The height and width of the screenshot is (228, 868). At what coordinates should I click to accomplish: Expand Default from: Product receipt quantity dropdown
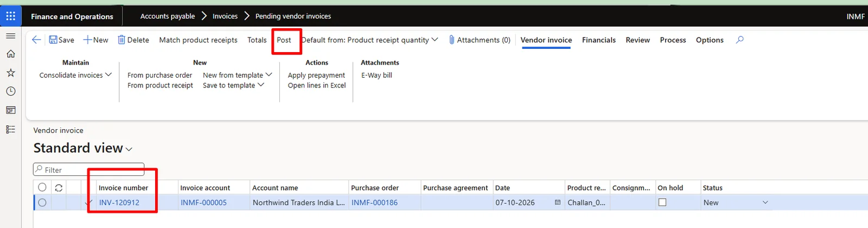click(x=370, y=40)
